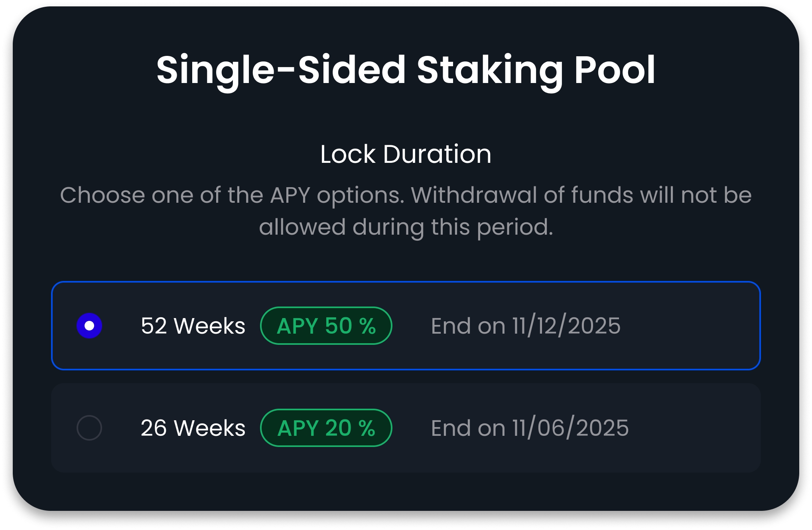Select the 52 Weeks radio button
812x530 pixels.
pos(89,326)
